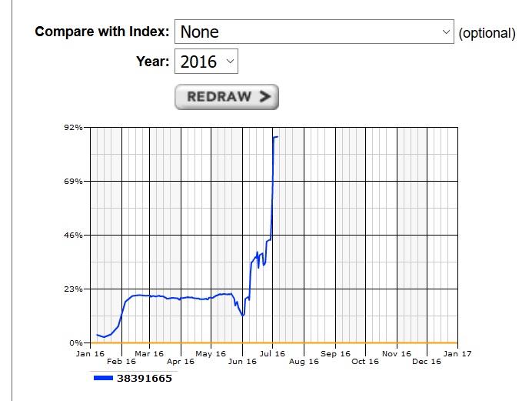Click the legend label 38391665
Viewport: 532px width, 401px height.
[145, 378]
